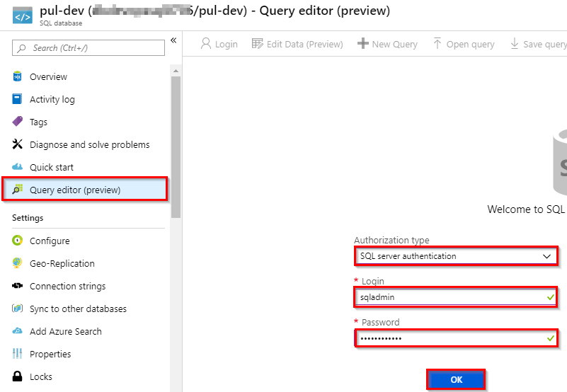Click the search magnifier icon in sidebar

click(x=22, y=47)
